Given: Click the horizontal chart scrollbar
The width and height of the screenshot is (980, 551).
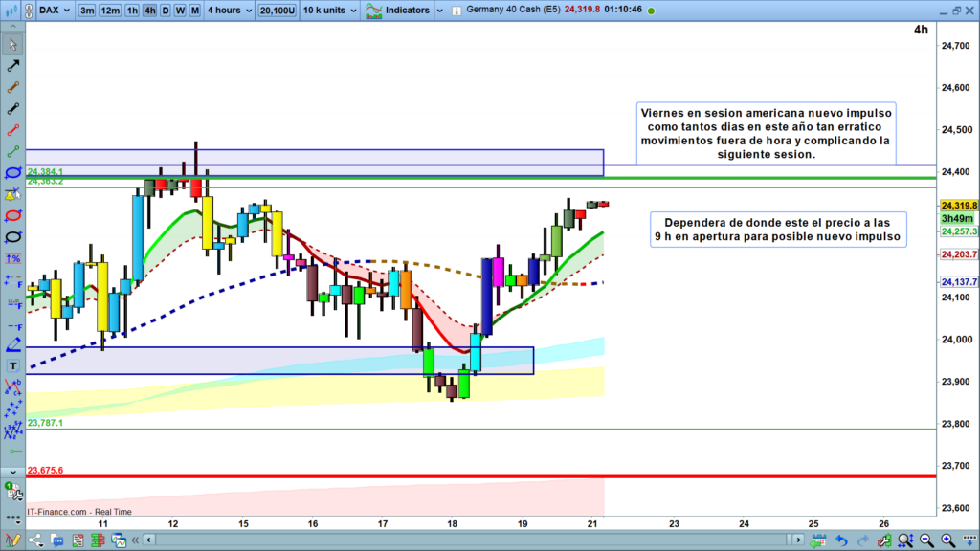Looking at the screenshot, I should point(479,541).
